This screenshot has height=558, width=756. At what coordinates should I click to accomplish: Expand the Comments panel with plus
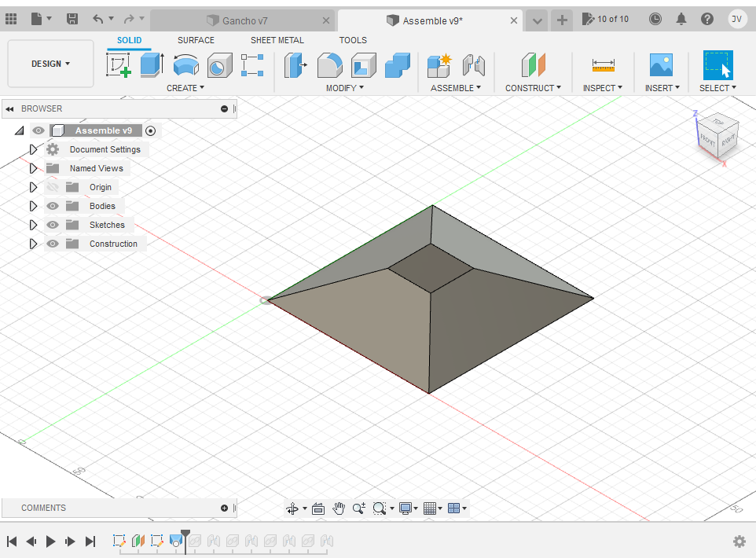[x=224, y=508]
